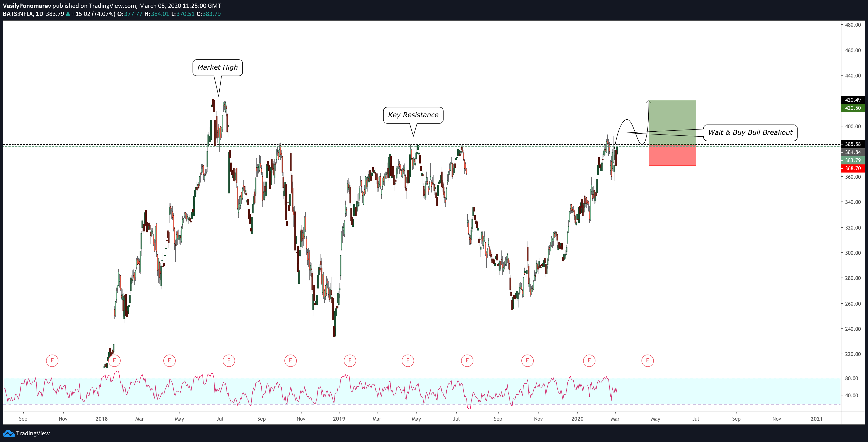Click the green 420.50 target price label
The image size is (868, 442).
(x=853, y=108)
